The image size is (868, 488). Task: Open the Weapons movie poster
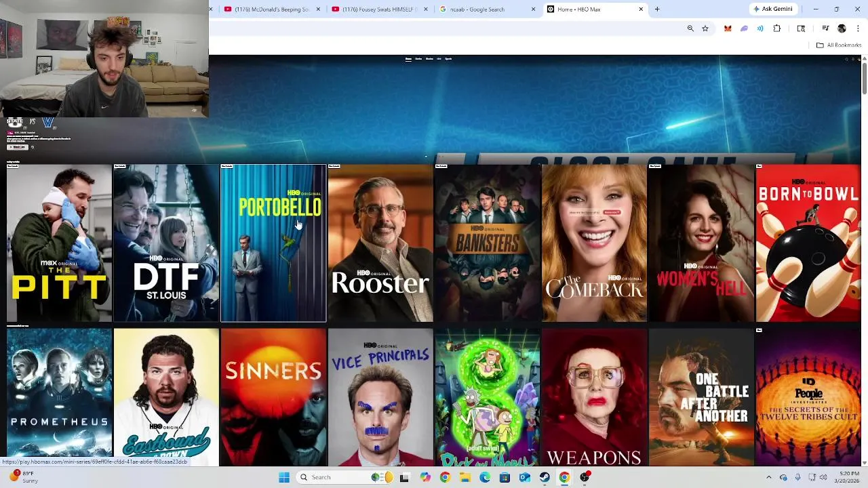click(595, 398)
